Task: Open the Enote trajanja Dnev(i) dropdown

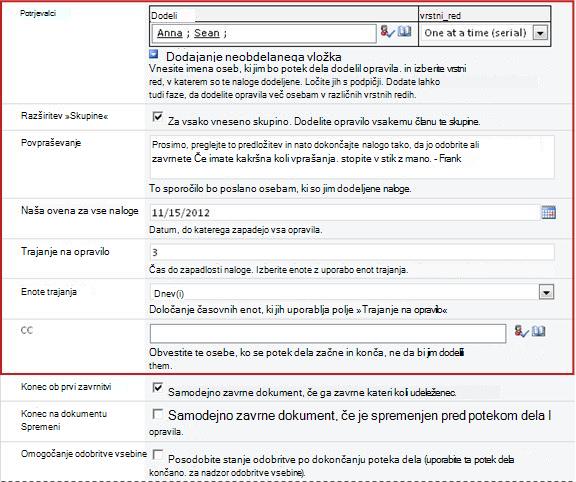Action: tap(546, 293)
